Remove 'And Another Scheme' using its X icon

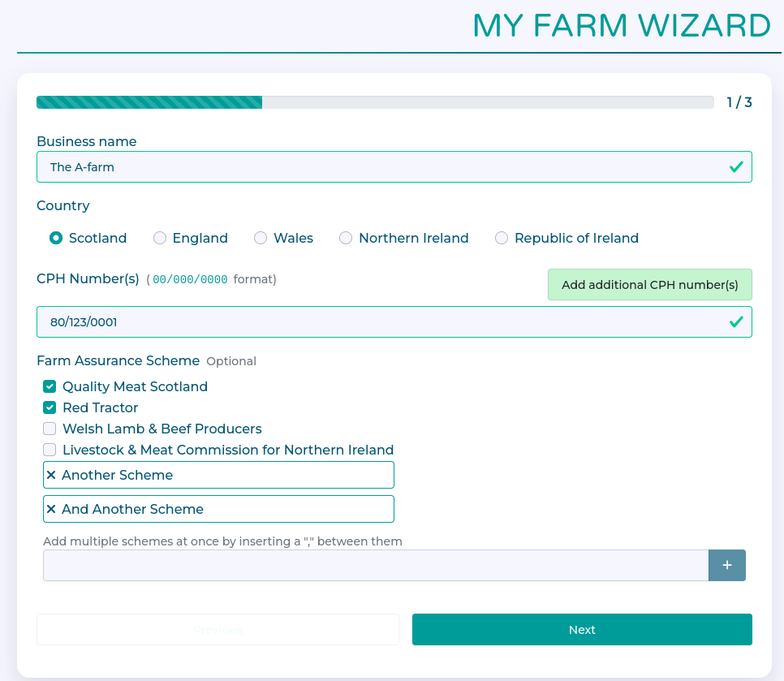coord(51,509)
